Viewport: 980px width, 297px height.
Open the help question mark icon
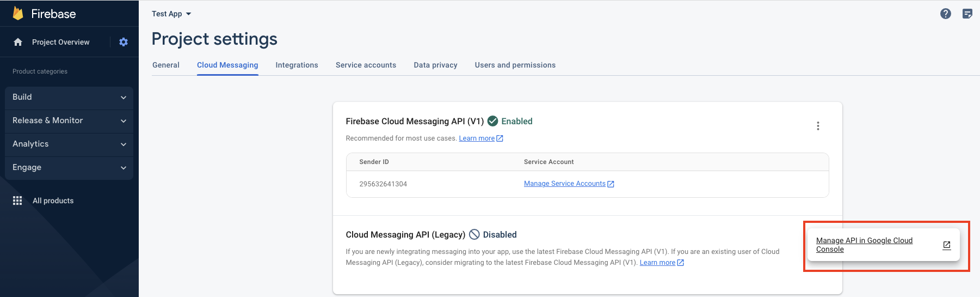946,14
